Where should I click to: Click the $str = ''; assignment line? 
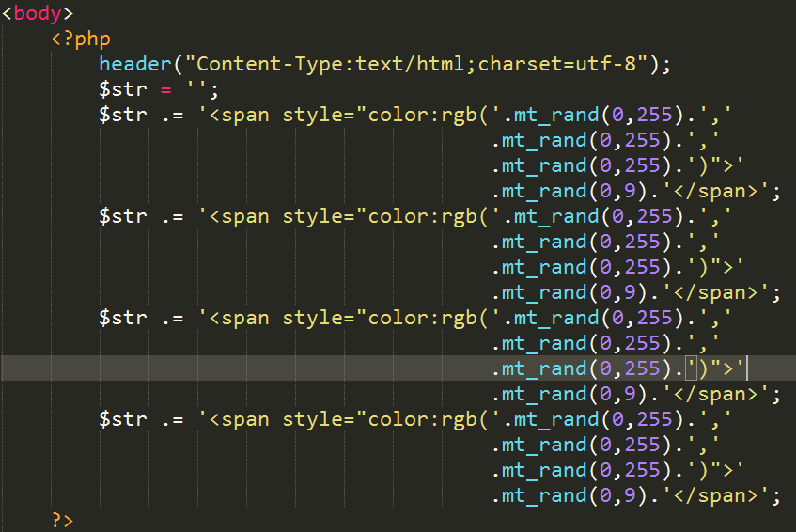point(159,90)
